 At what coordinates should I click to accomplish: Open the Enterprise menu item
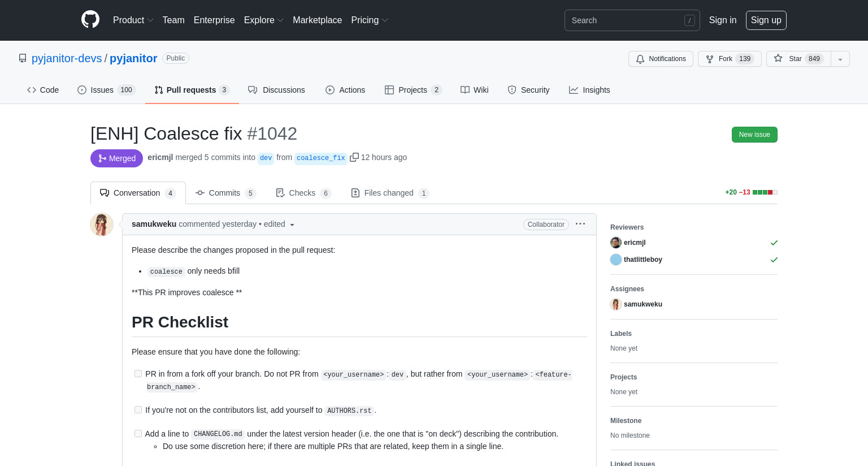(214, 20)
